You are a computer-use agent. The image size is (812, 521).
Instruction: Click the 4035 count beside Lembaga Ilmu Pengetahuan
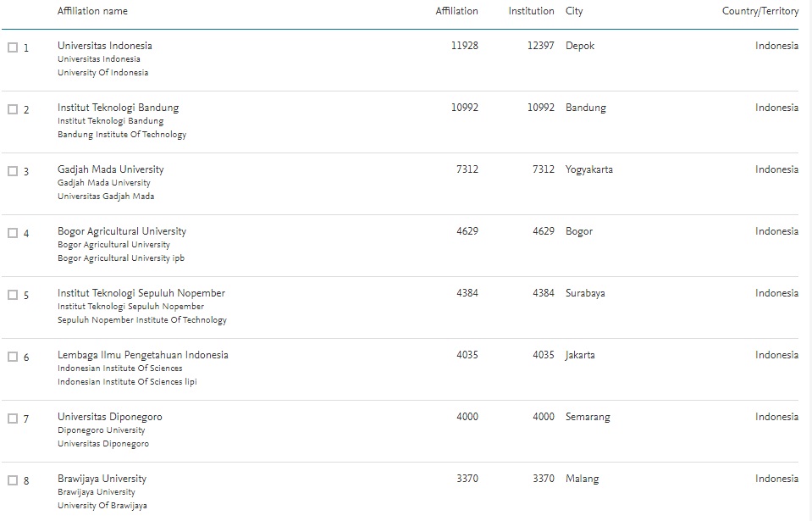pos(466,355)
